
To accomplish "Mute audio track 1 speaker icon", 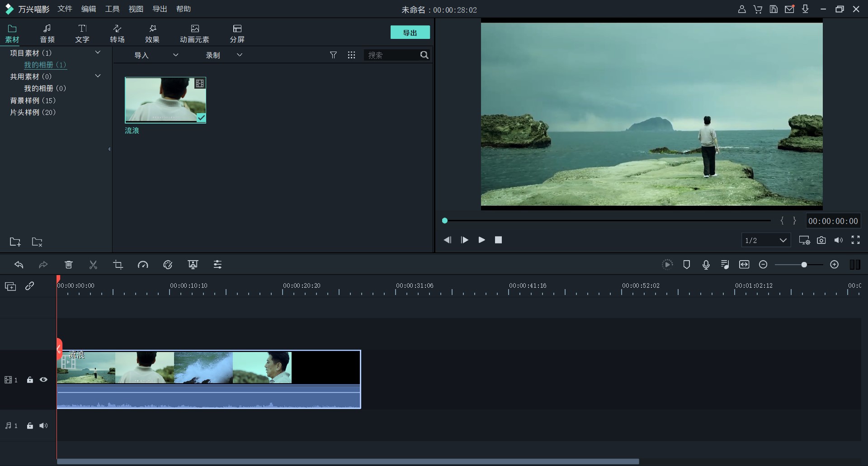I will point(43,426).
